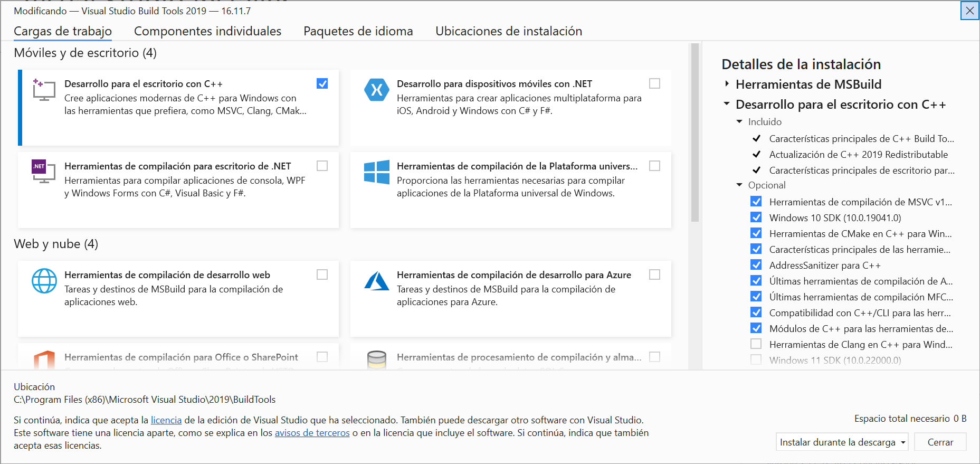Uncheck Módulos de C++ para las herramientas
This screenshot has height=464, width=980.
756,328
